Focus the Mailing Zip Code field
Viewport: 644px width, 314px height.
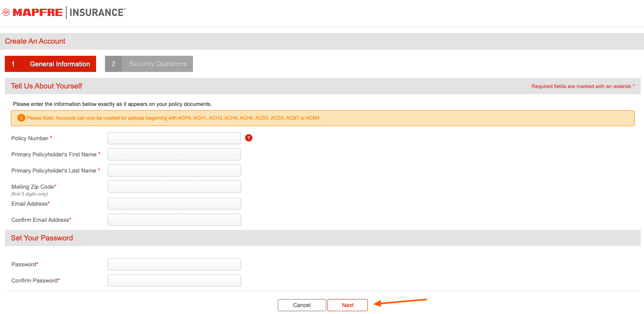tap(174, 187)
